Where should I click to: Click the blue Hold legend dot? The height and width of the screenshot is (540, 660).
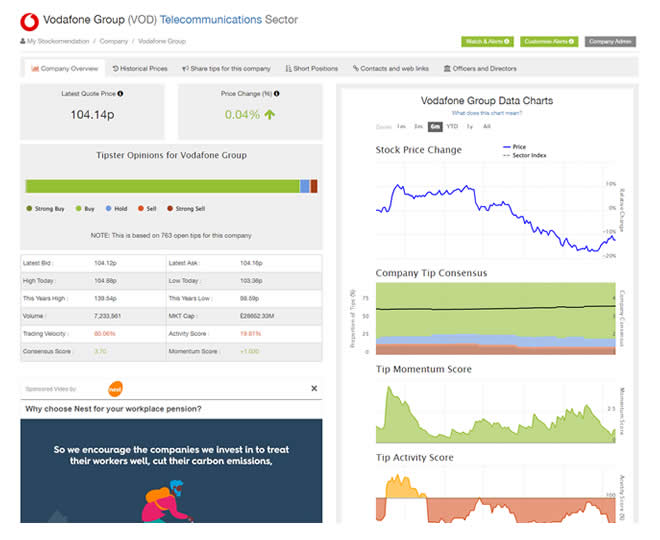[x=108, y=209]
